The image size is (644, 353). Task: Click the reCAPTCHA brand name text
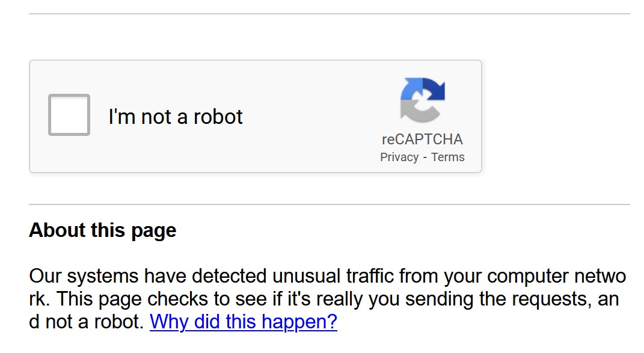click(x=422, y=140)
